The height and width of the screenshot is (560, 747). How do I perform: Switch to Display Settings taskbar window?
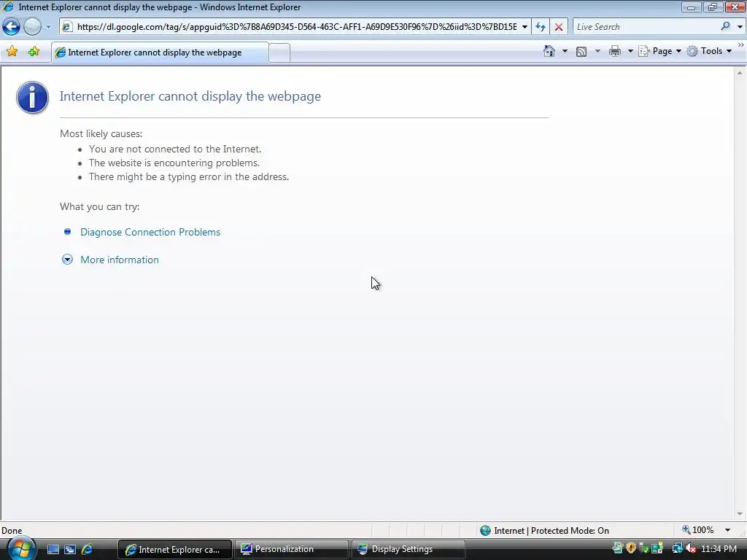tap(408, 550)
